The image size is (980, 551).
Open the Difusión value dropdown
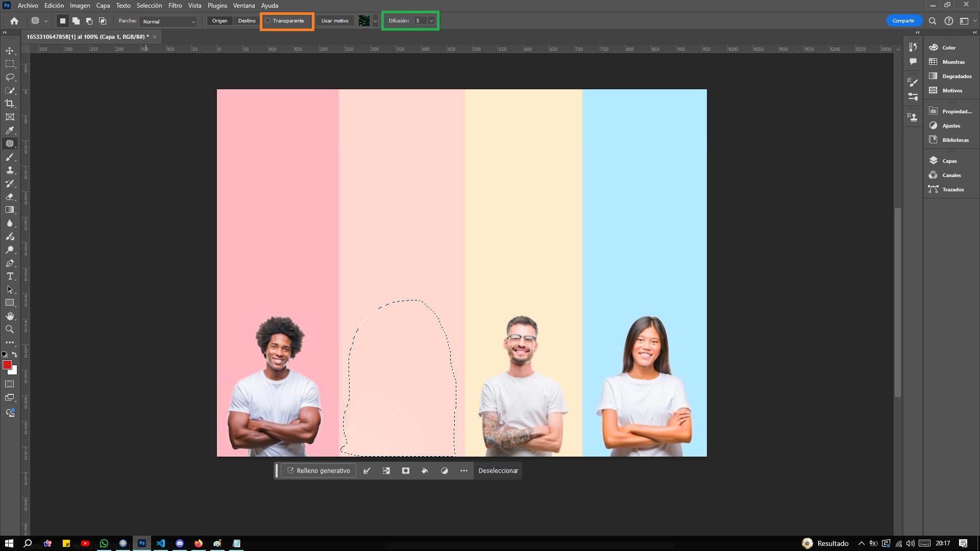[x=431, y=21]
